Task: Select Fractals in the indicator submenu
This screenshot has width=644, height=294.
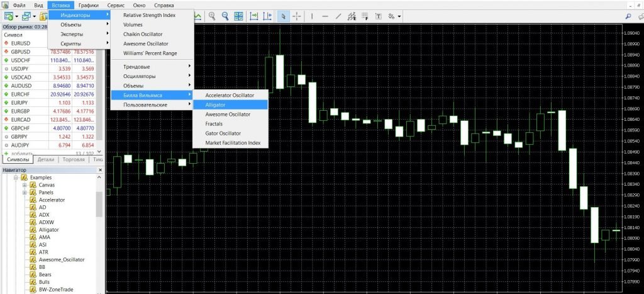Action: pos(214,124)
